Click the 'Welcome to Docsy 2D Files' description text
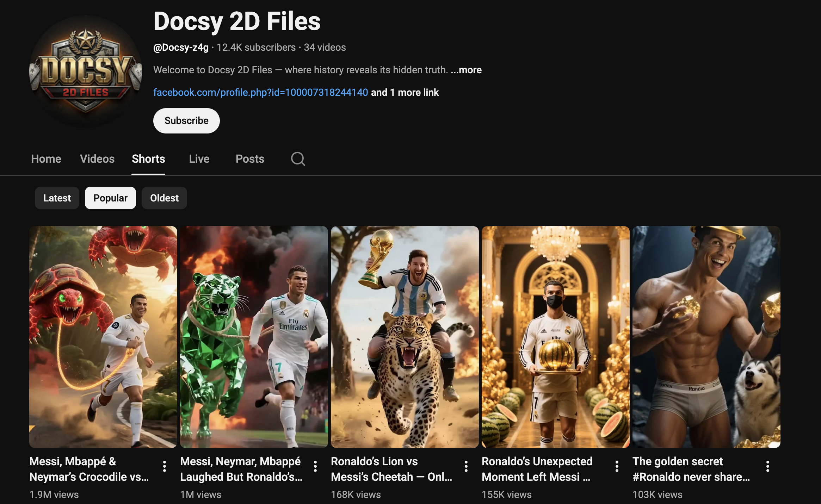This screenshot has height=504, width=821. (x=301, y=70)
